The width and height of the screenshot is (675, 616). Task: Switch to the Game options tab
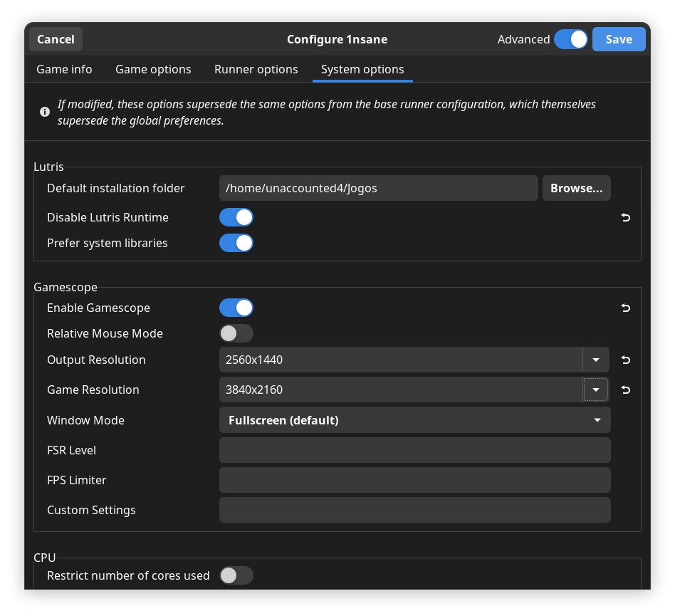pyautogui.click(x=153, y=69)
